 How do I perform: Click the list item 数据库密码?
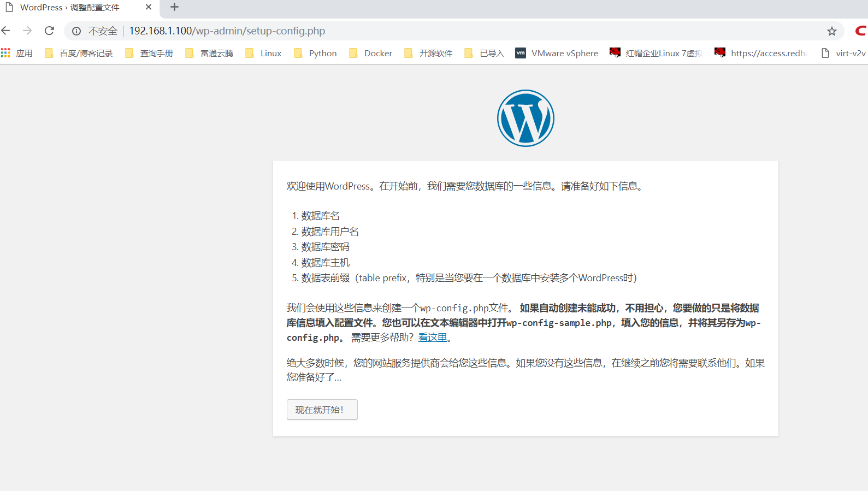point(326,247)
